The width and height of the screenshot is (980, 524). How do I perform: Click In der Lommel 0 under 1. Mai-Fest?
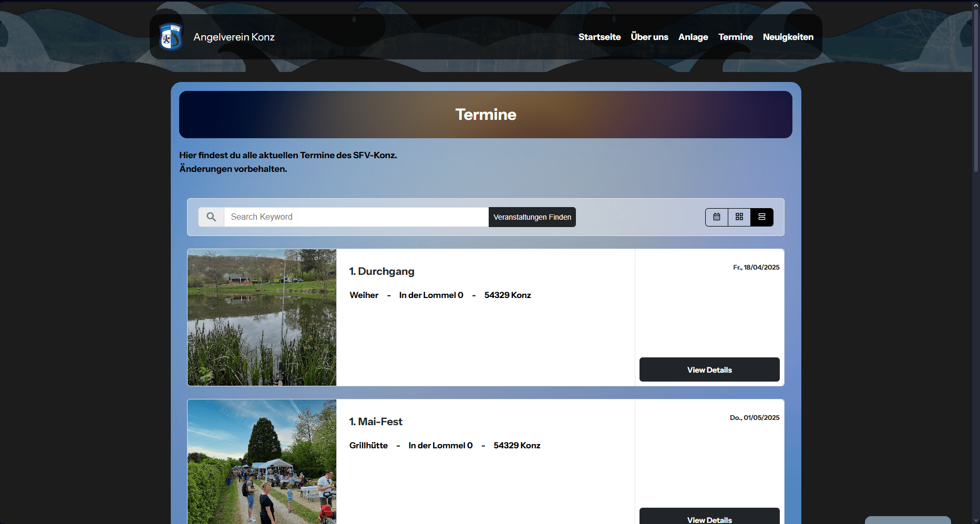[441, 445]
